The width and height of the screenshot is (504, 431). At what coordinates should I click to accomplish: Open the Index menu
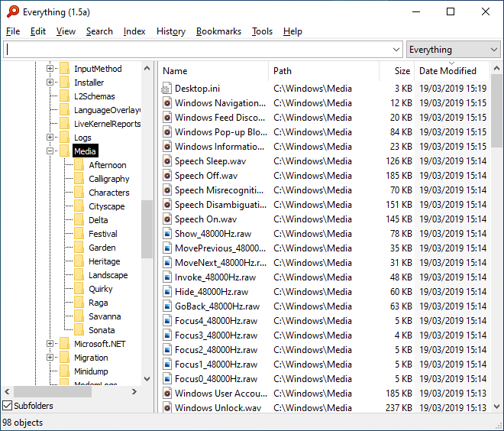[x=134, y=31]
